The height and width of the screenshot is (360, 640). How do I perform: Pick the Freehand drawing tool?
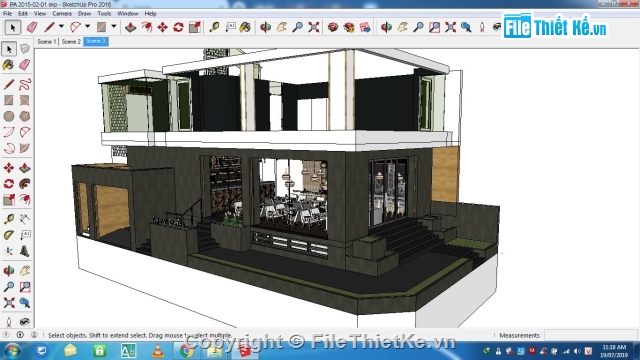pos(24,84)
